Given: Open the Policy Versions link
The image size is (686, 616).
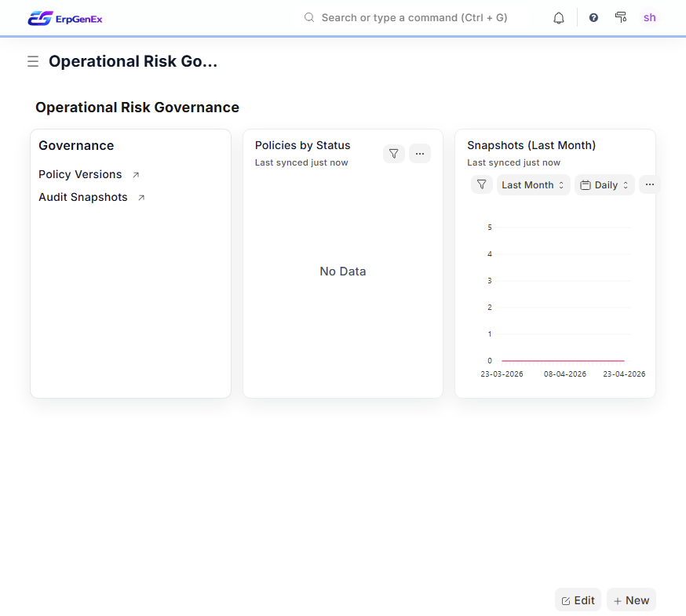Looking at the screenshot, I should click(80, 174).
